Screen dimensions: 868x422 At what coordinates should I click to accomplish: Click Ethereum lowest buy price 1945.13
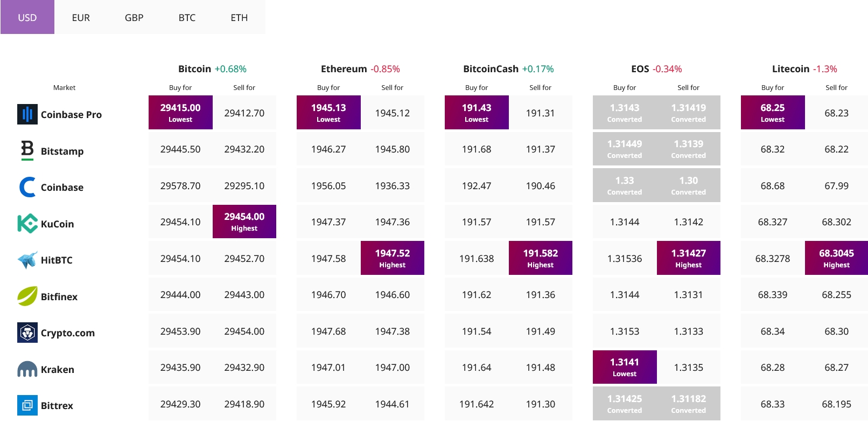pos(328,113)
